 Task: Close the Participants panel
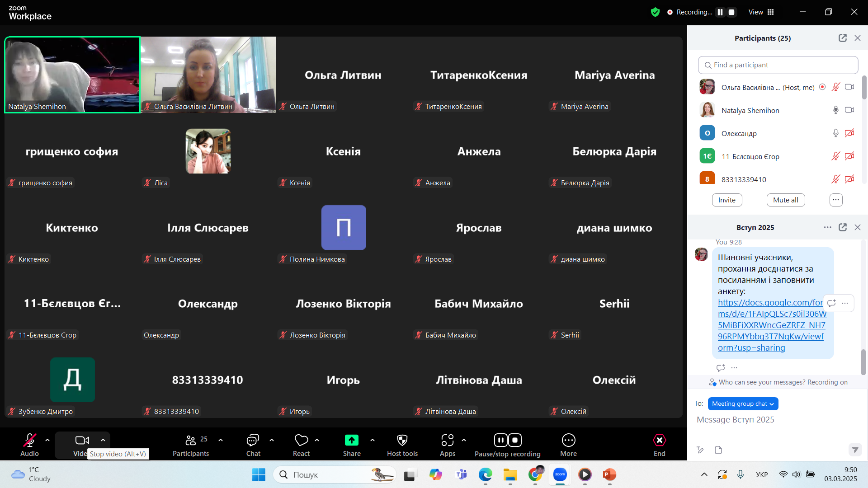click(x=858, y=38)
